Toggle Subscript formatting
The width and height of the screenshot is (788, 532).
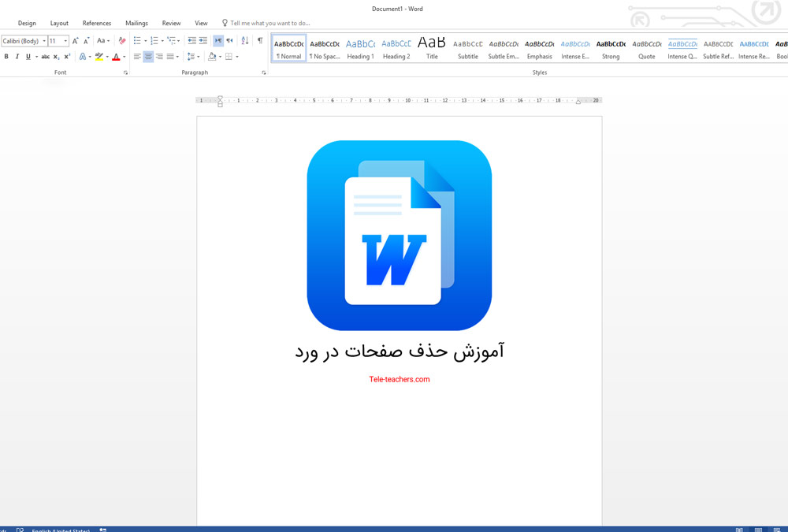click(56, 57)
